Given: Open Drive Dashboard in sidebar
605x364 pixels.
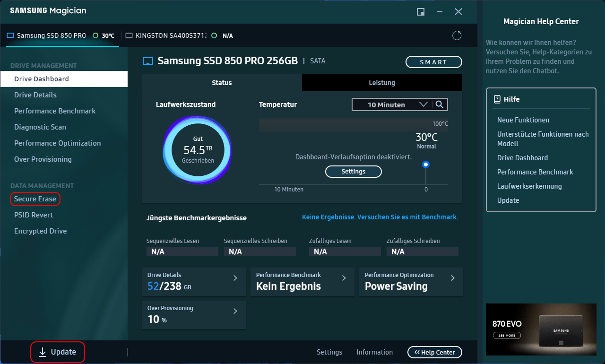Looking at the screenshot, I should tap(64, 79).
